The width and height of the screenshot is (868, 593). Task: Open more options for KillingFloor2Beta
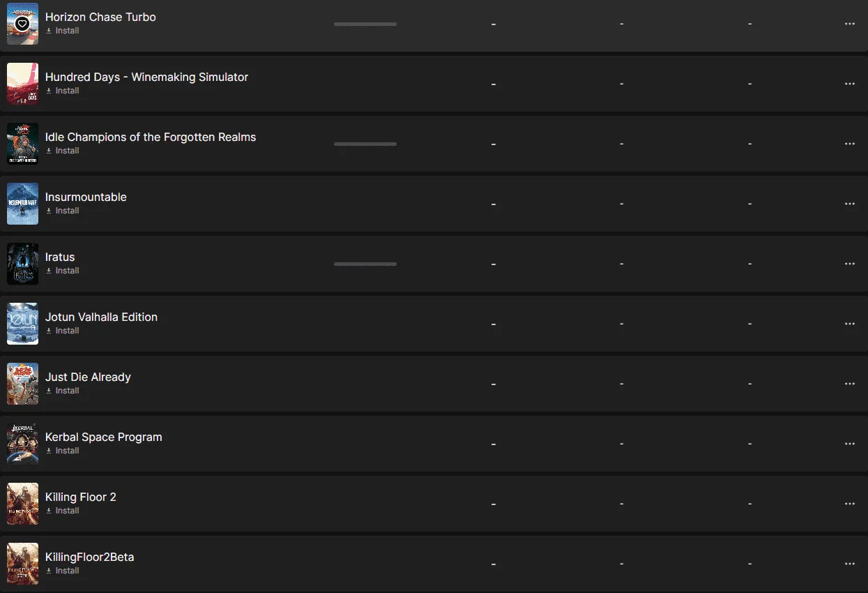point(849,564)
